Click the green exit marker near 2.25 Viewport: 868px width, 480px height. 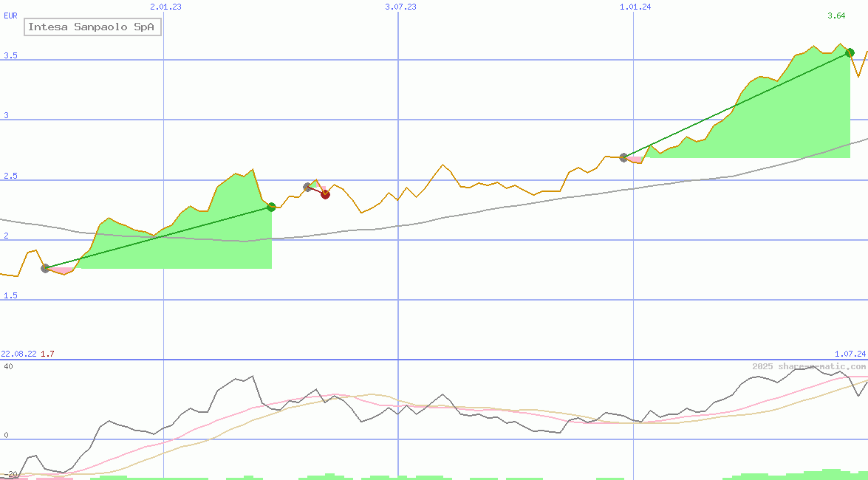coord(271,207)
